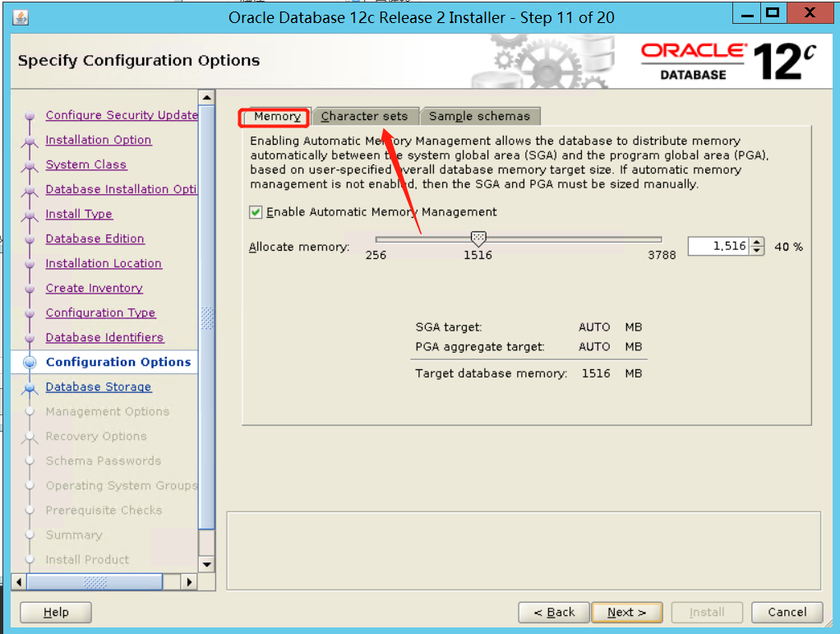Click the Java icon in the title bar
840x634 pixels.
21,18
